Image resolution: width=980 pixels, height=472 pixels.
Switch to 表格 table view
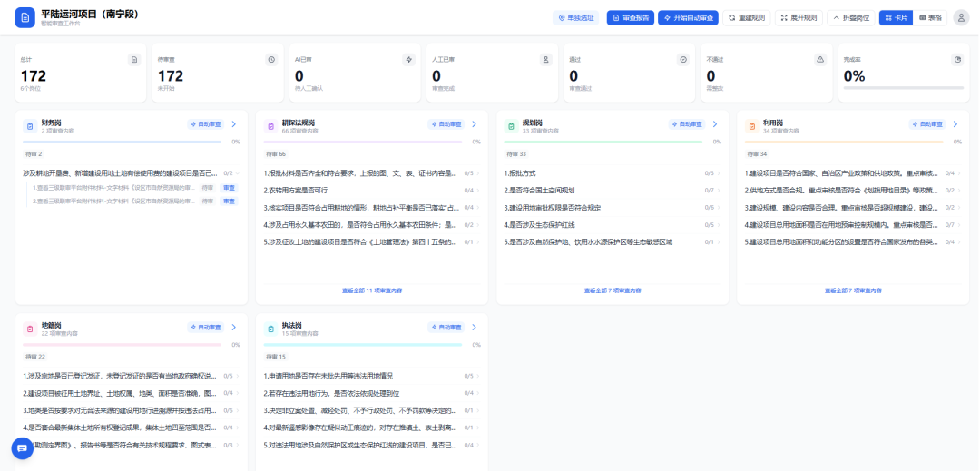point(931,17)
